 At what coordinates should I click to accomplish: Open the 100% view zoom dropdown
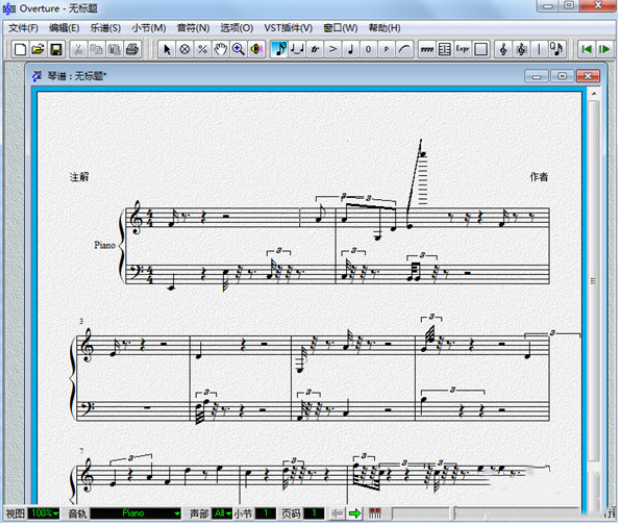pyautogui.click(x=44, y=513)
